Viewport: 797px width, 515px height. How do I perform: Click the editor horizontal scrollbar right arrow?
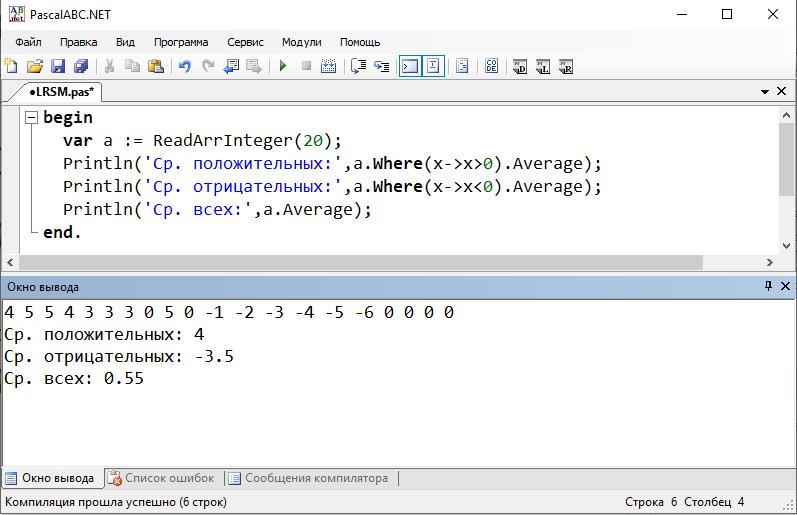click(770, 262)
